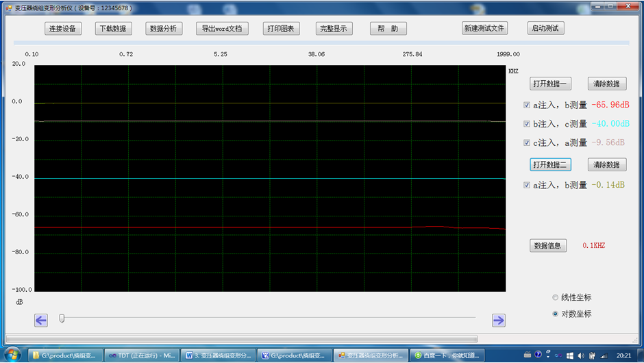The width and height of the screenshot is (644, 363).
Task: Click the horizontal scrollbar at window bottom
Action: pyautogui.click(x=241, y=338)
